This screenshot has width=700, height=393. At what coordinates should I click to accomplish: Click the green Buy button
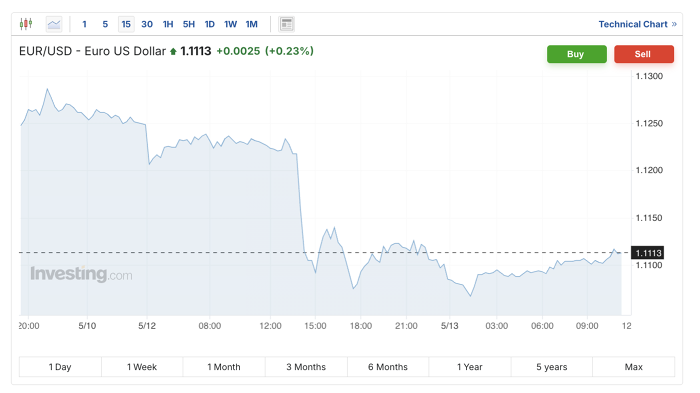[577, 54]
